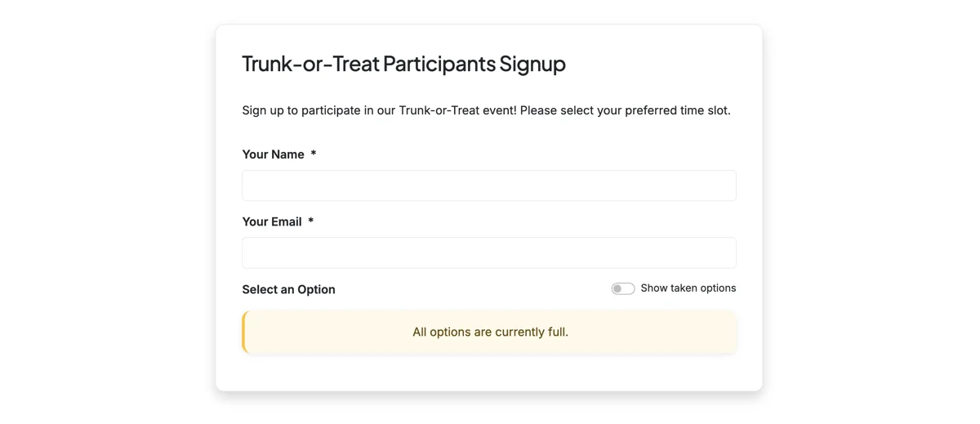This screenshot has width=980, height=424.
Task: Click the gray knob of the toggle switch
Action: coord(617,288)
